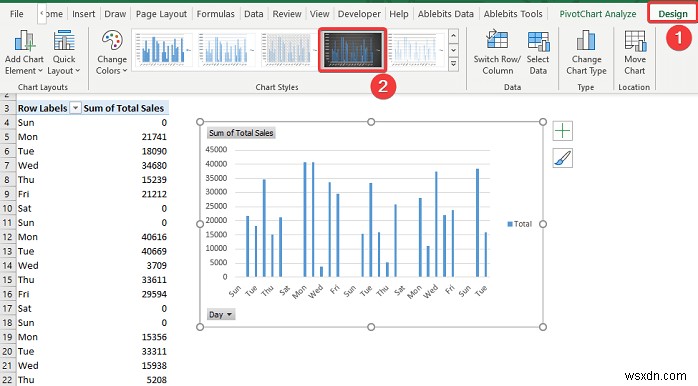Open the Data tab

(x=253, y=14)
